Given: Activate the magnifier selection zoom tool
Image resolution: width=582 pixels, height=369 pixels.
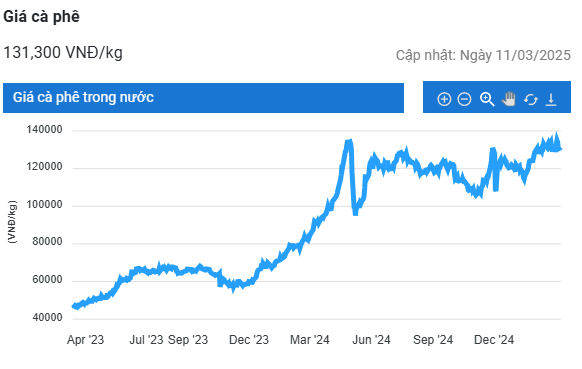Looking at the screenshot, I should point(487,99).
